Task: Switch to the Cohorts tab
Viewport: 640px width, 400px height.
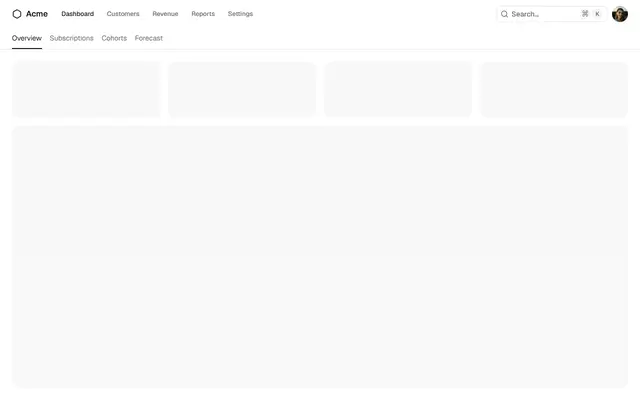Action: tap(114, 38)
